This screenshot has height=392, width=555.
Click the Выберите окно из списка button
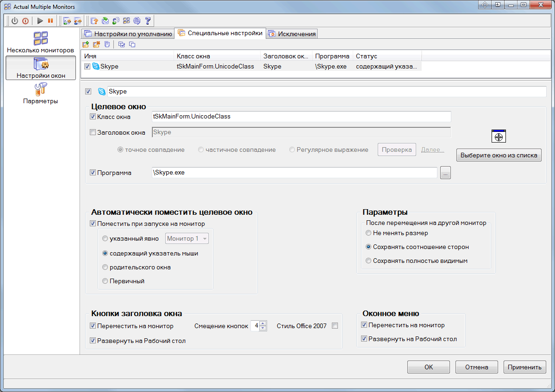point(499,155)
